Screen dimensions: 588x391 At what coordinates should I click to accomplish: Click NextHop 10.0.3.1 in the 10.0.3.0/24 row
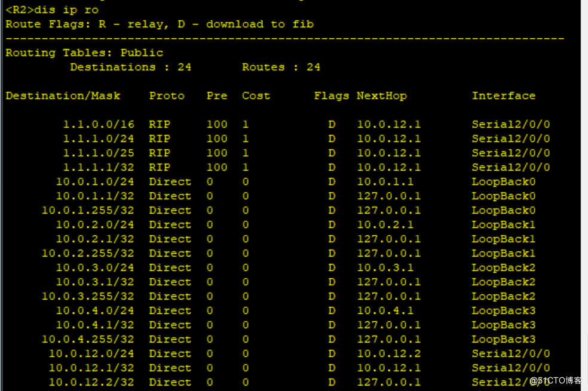pos(385,268)
